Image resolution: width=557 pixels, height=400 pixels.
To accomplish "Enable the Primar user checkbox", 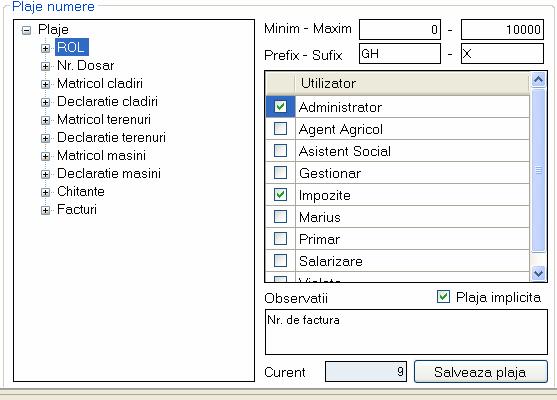I will click(280, 238).
